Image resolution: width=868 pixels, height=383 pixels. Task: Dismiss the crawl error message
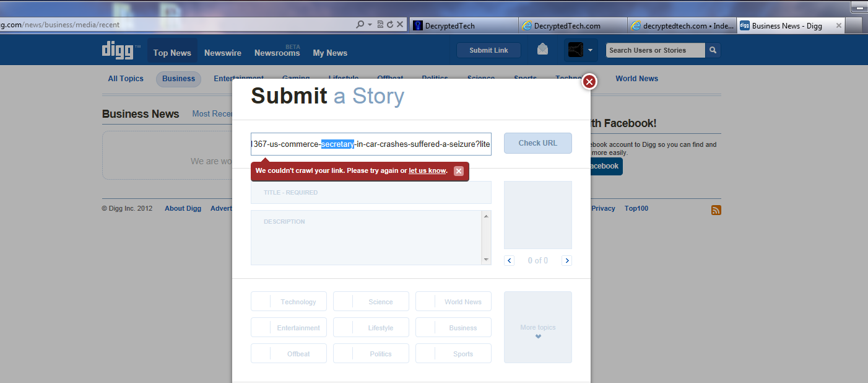[459, 171]
